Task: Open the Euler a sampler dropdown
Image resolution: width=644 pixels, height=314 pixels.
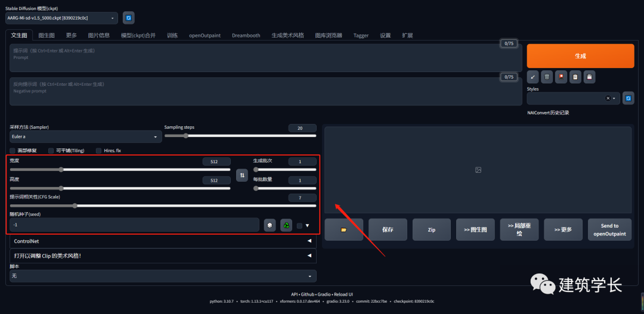Action: [86, 136]
